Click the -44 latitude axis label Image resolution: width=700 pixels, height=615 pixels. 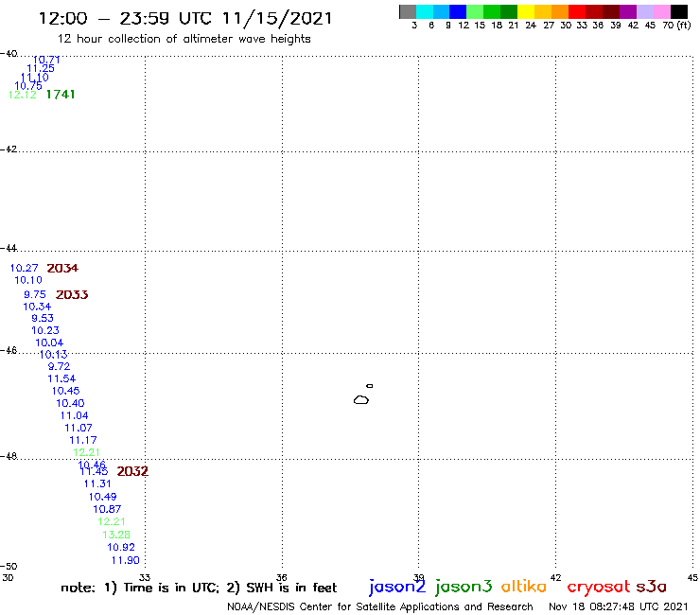[9, 248]
